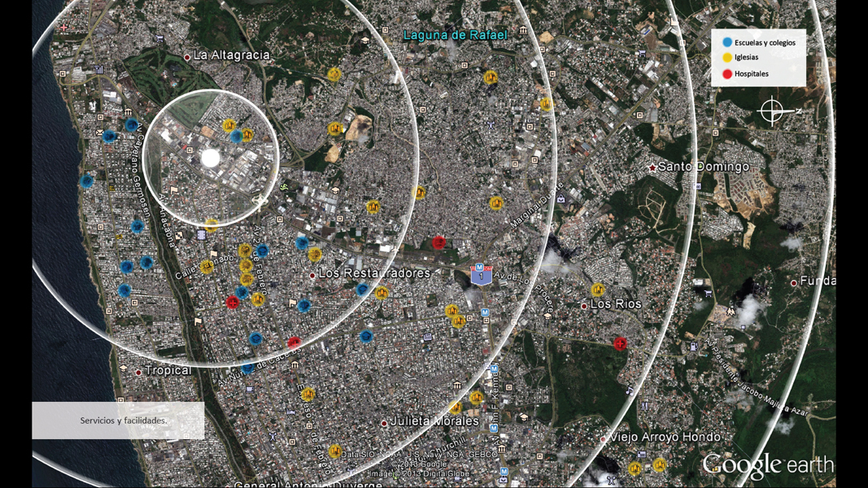Screen dimensions: 868x488
Task: Click the yellow church marker under Laguna de Rafael
Action: (491, 78)
